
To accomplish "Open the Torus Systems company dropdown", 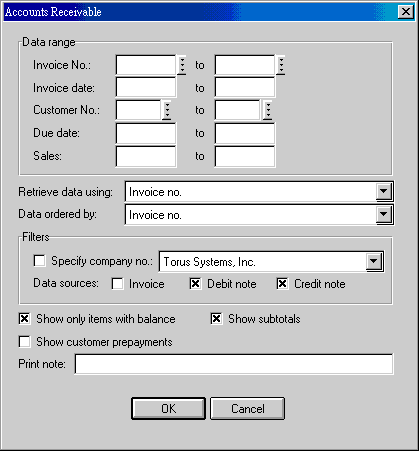I will pyautogui.click(x=374, y=262).
